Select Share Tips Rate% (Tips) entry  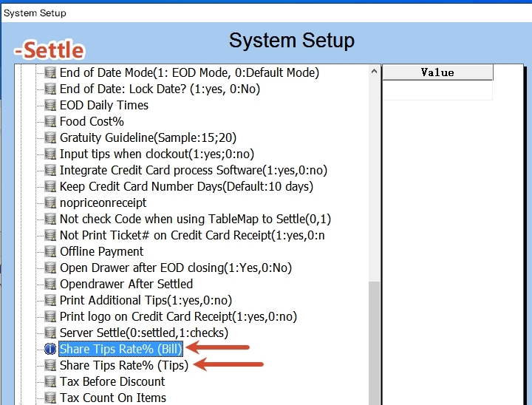[124, 366]
